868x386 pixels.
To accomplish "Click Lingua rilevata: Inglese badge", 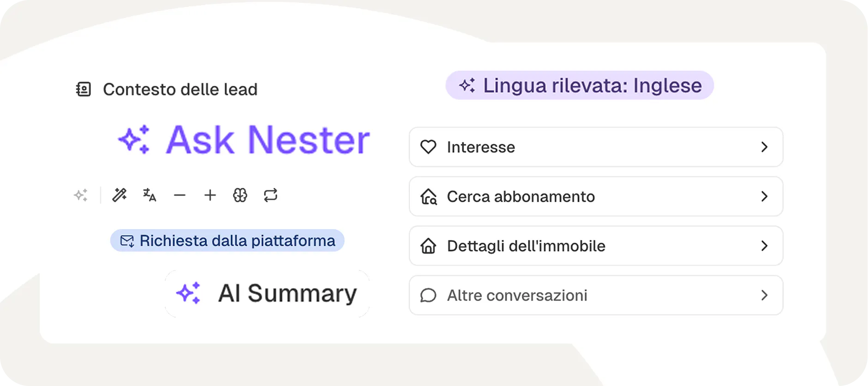I will tap(580, 85).
